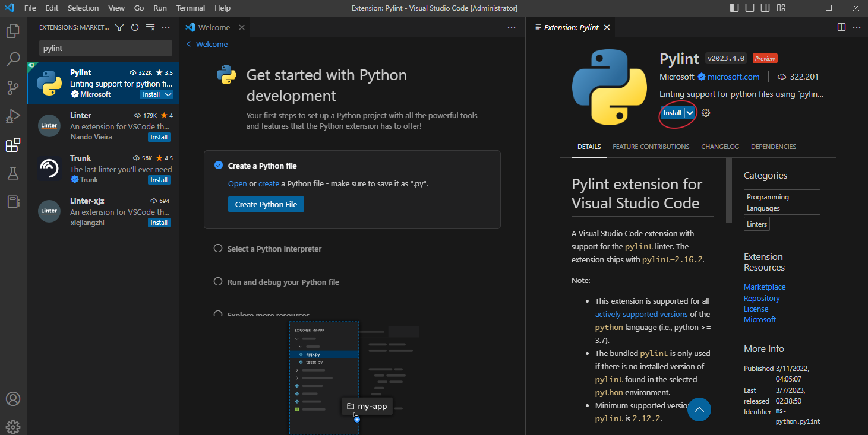This screenshot has width=868, height=435.
Task: Open the Customize Layout icon in the title bar
Action: [781, 8]
